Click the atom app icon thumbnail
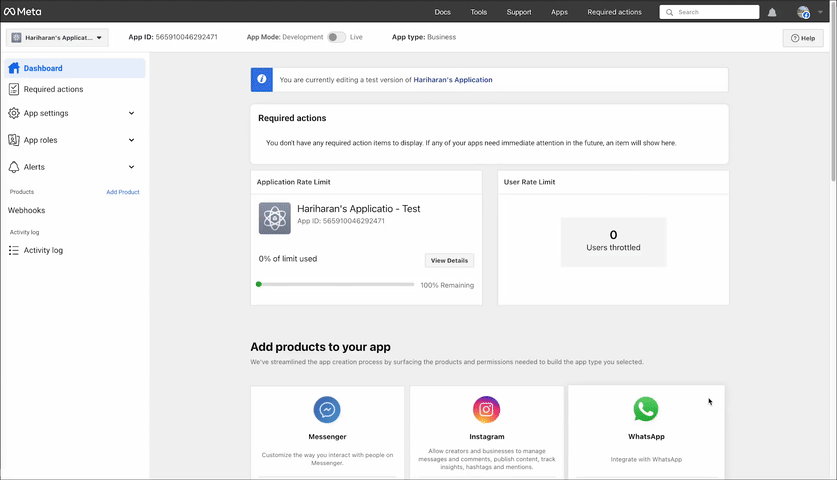This screenshot has width=837, height=480. tap(275, 218)
